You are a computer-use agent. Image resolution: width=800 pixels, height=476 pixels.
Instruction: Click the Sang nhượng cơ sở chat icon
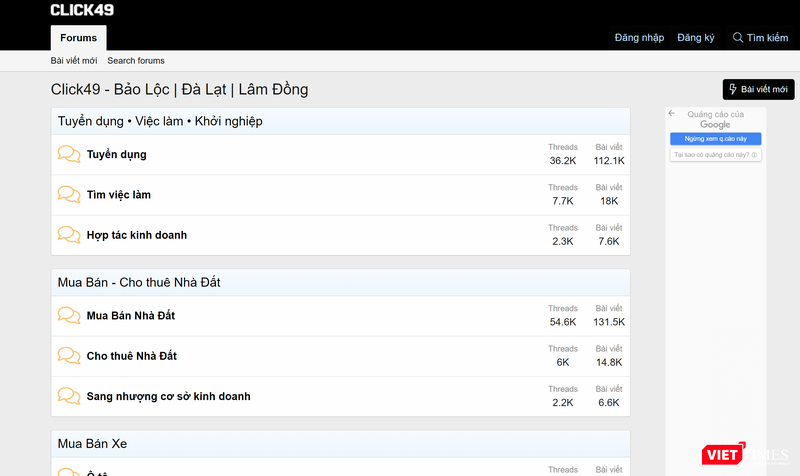(x=69, y=396)
